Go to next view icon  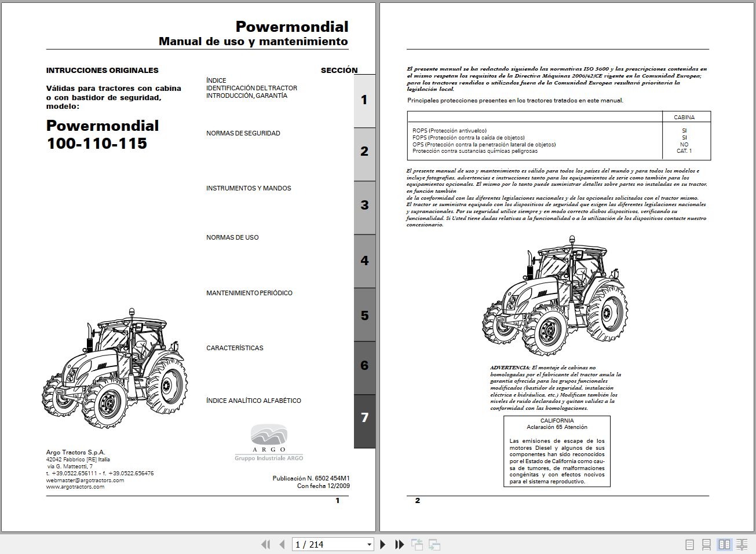click(x=434, y=544)
